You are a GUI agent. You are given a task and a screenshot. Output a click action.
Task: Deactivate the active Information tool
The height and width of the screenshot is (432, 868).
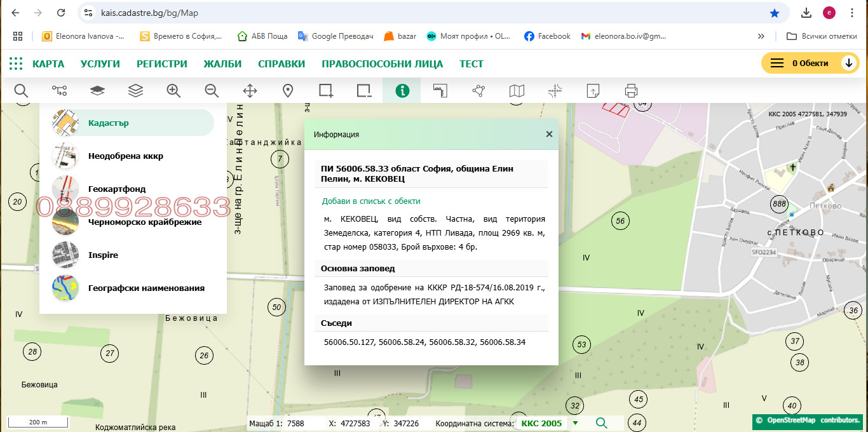[402, 90]
